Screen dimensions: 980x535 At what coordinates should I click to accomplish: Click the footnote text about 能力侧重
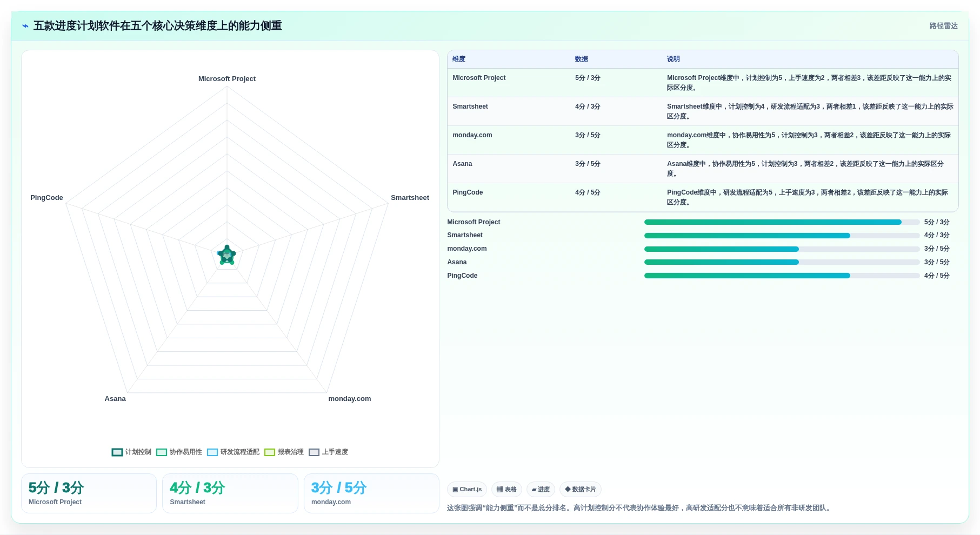639,508
